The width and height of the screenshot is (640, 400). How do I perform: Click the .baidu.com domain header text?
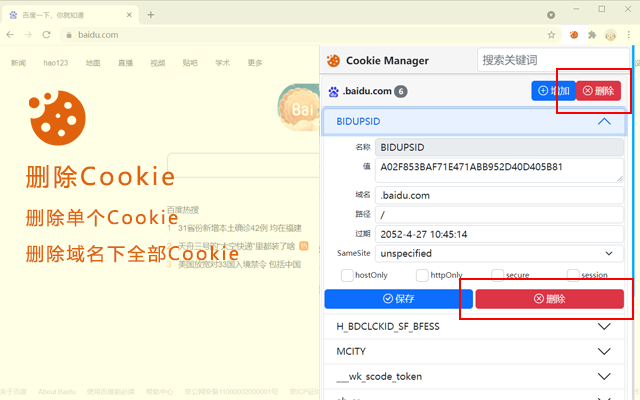[x=367, y=91]
